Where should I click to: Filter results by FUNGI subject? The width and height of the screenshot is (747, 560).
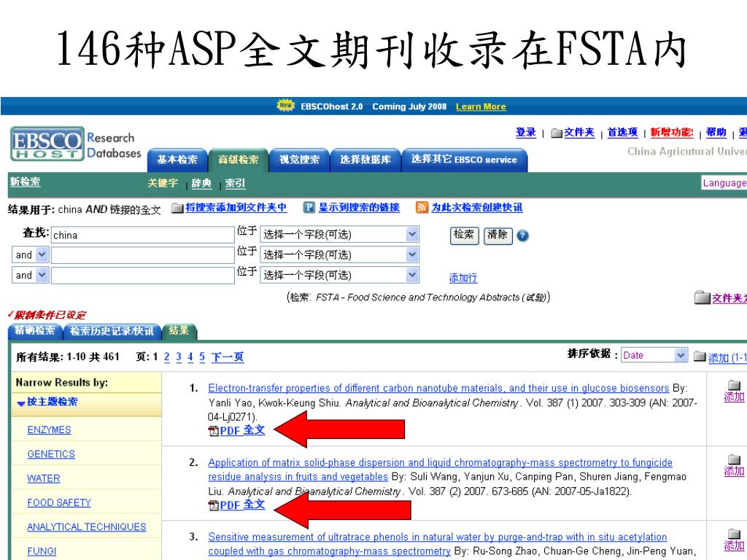coord(42,551)
